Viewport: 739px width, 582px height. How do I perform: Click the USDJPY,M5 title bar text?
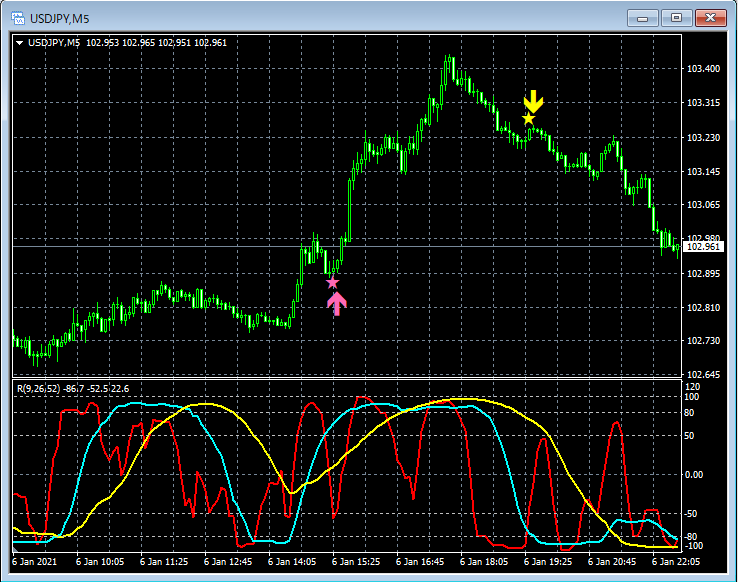click(x=59, y=18)
